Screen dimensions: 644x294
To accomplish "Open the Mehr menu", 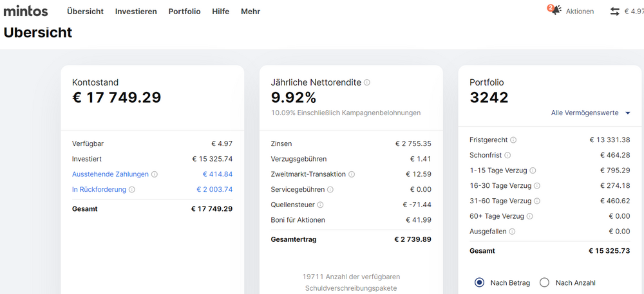I will pos(251,12).
